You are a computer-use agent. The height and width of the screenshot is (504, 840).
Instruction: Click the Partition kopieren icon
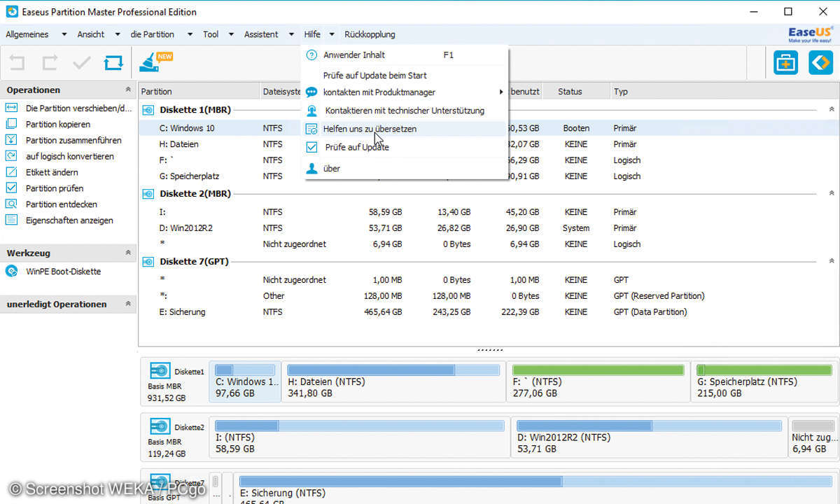tap(11, 124)
